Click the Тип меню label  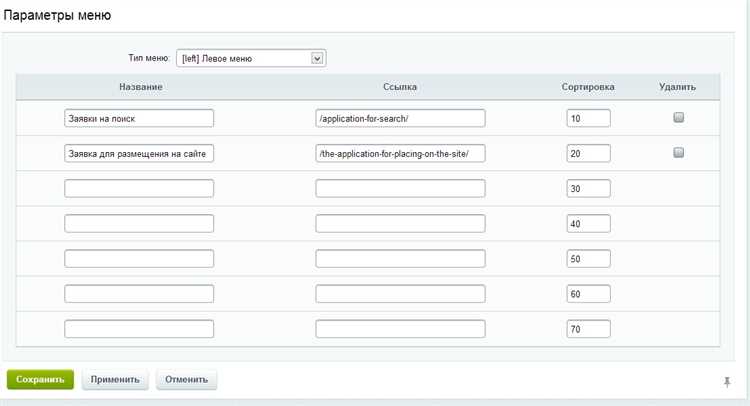pos(149,58)
